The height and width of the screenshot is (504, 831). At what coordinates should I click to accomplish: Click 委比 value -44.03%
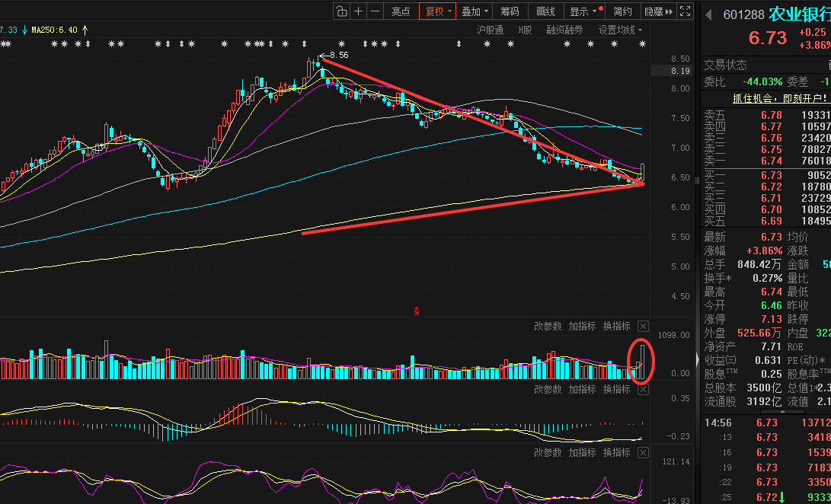click(762, 81)
